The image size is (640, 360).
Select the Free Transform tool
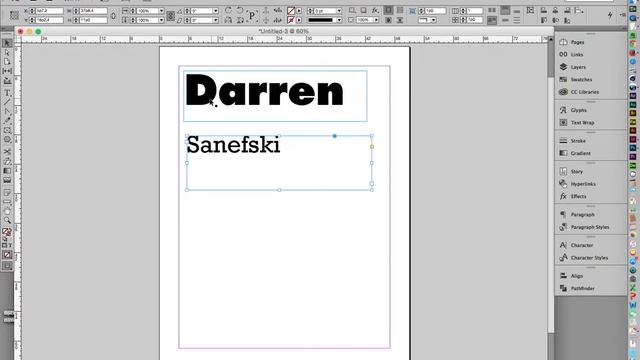point(7,161)
